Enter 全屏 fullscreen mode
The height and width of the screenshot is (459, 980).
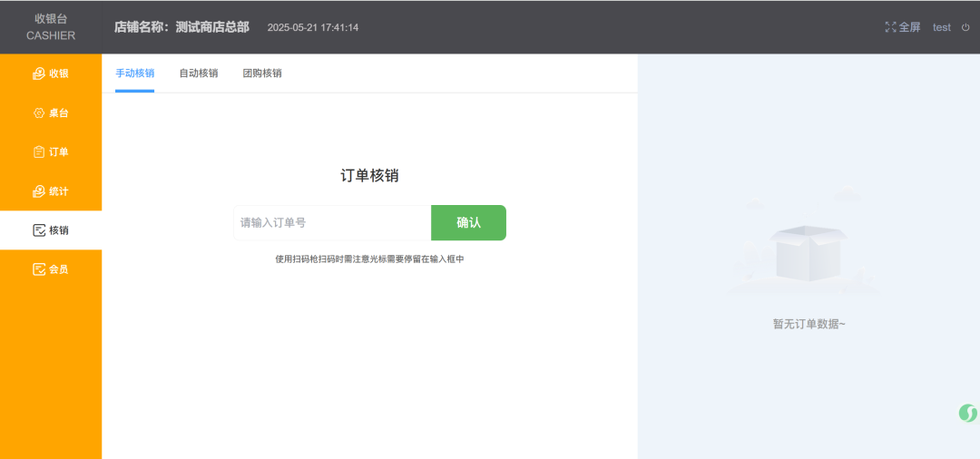pyautogui.click(x=903, y=27)
